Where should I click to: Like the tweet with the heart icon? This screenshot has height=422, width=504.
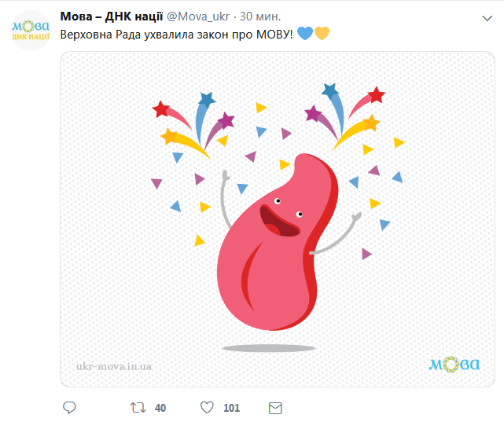(x=207, y=408)
